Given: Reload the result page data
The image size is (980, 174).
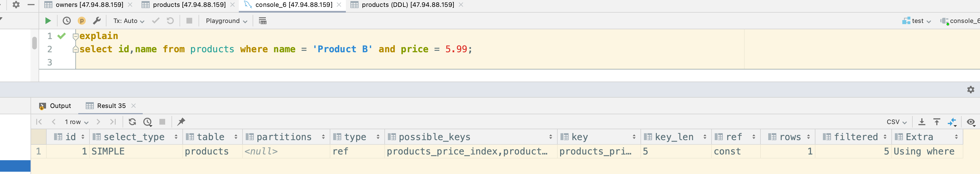Looking at the screenshot, I should tap(132, 122).
